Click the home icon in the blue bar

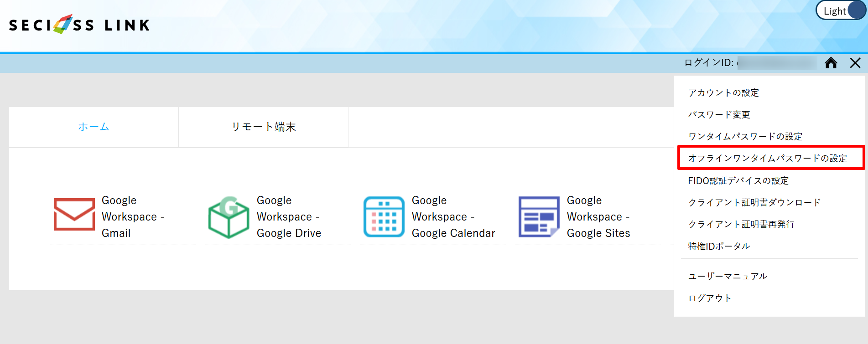point(831,63)
